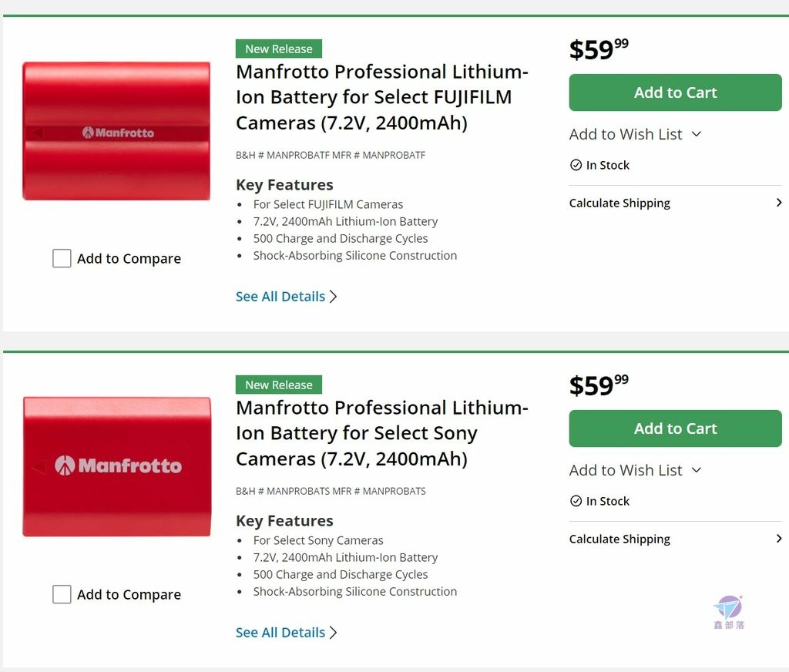Add the FUJIFILM battery to cart

click(675, 92)
